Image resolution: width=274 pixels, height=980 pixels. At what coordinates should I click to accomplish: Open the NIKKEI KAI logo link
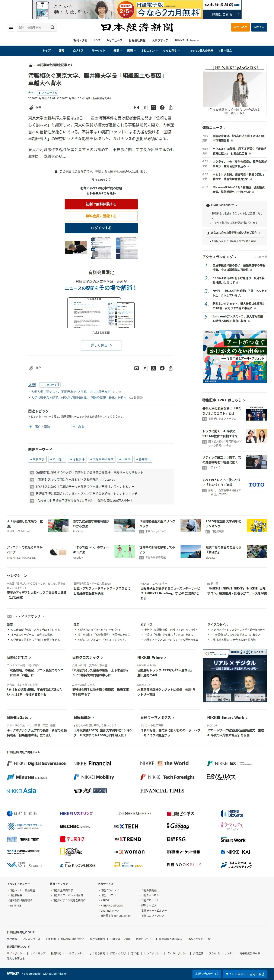point(236,852)
